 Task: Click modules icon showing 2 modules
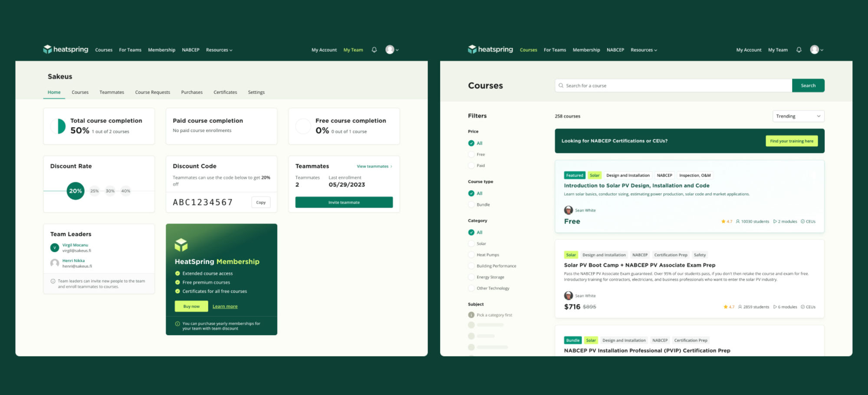(x=775, y=221)
